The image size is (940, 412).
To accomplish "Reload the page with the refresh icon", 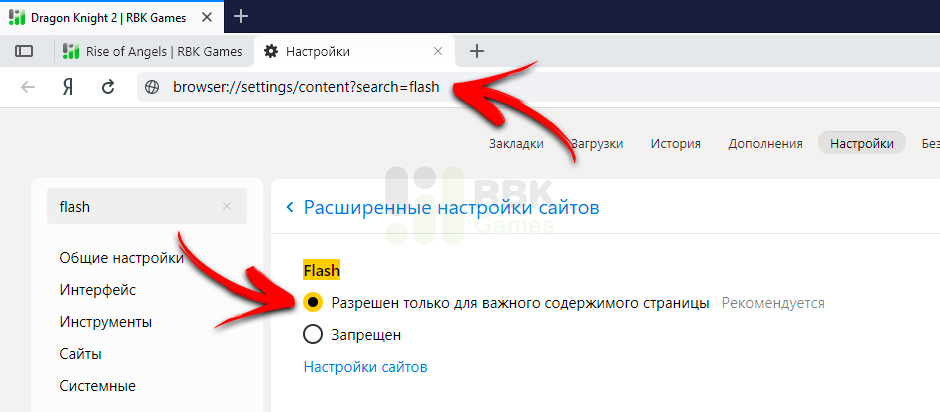I will click(x=108, y=87).
